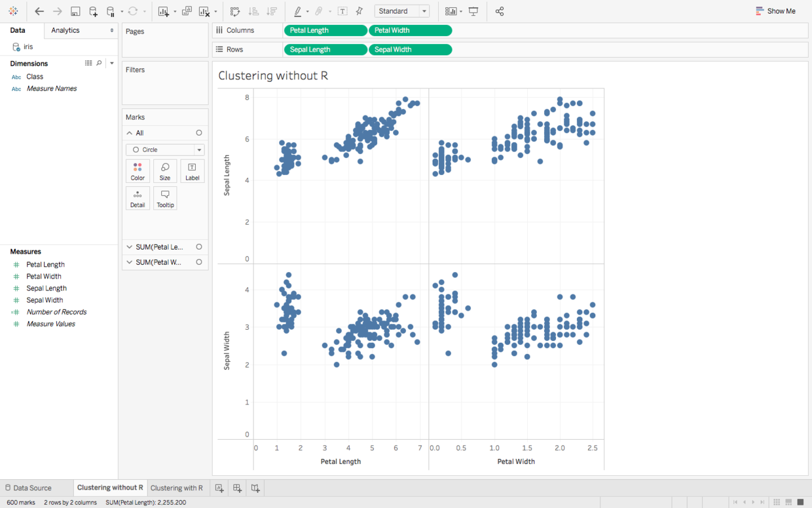Duplicate the current sheet

pyautogui.click(x=187, y=11)
